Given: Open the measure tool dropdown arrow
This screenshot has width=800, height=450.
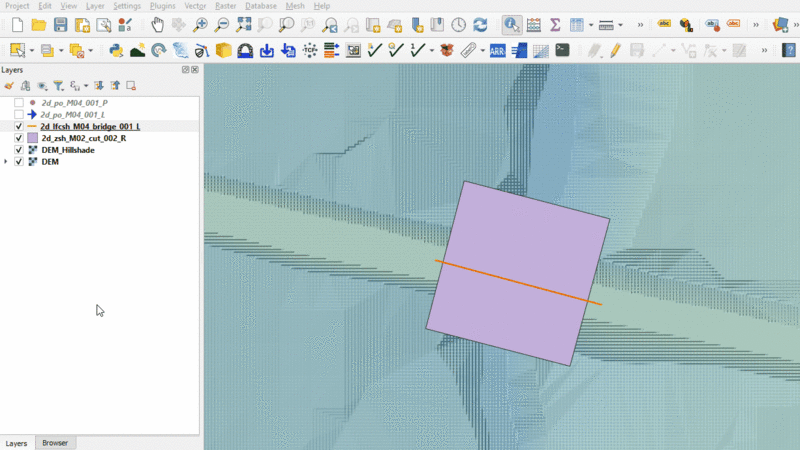Looking at the screenshot, I should 620,24.
